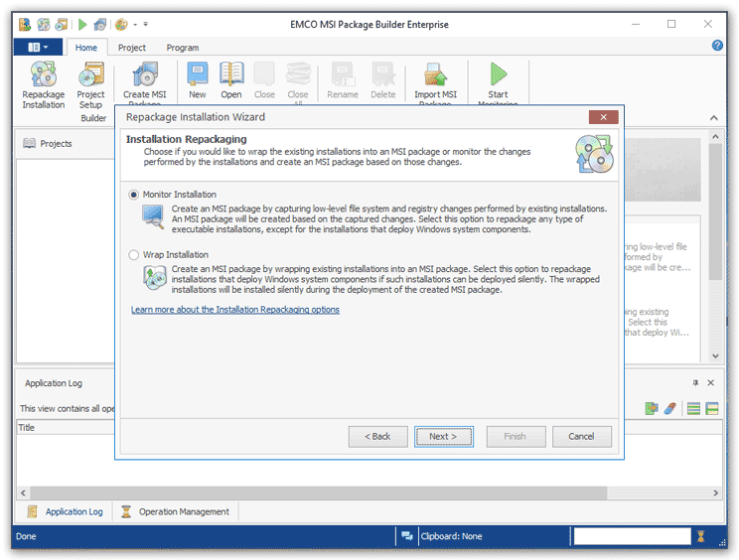Open the blue application menu dropdown
Image resolution: width=739 pixels, height=560 pixels.
pos(38,47)
